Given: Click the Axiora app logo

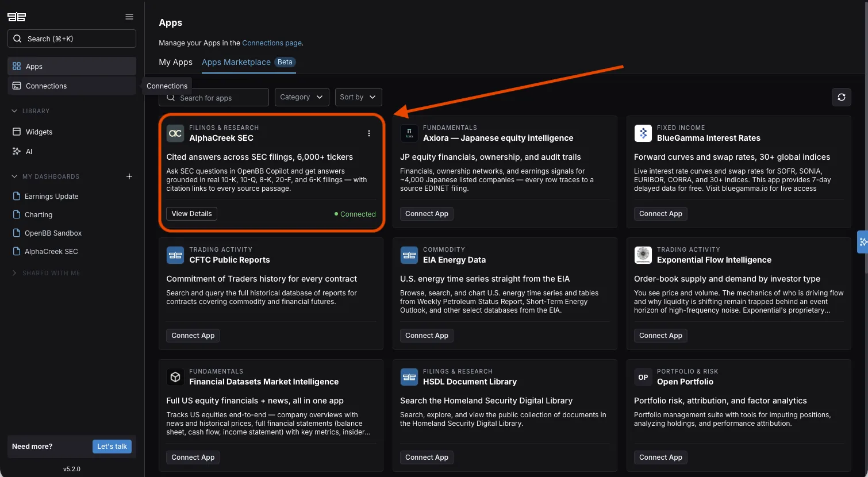Looking at the screenshot, I should (x=409, y=133).
